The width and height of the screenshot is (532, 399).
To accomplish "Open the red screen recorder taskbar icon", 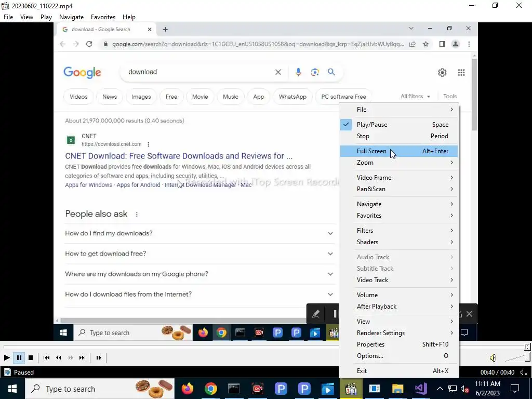I will click(x=258, y=389).
